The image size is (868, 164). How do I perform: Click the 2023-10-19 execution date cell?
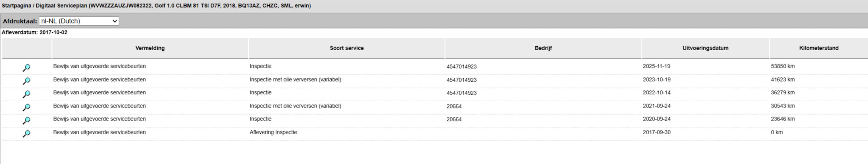point(656,79)
